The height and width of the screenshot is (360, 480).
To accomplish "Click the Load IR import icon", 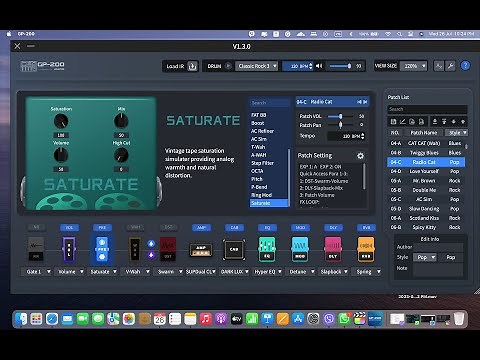I will pyautogui.click(x=192, y=66).
